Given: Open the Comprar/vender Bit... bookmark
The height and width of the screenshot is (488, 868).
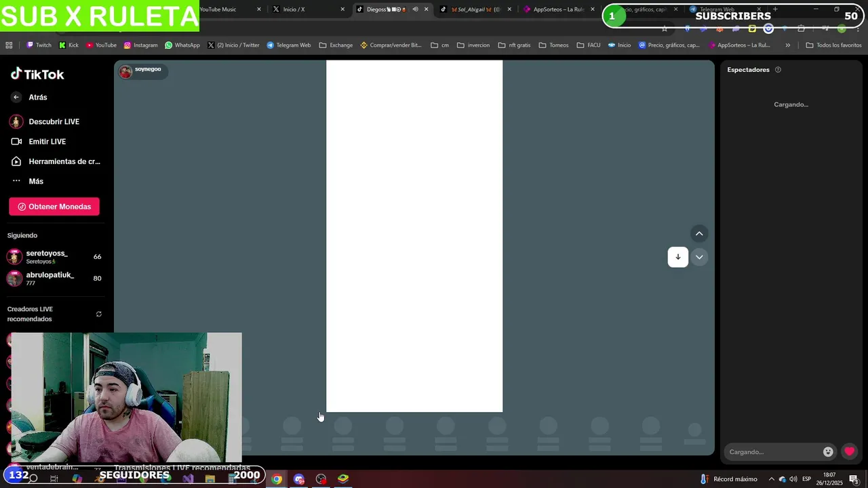Looking at the screenshot, I should coord(391,45).
